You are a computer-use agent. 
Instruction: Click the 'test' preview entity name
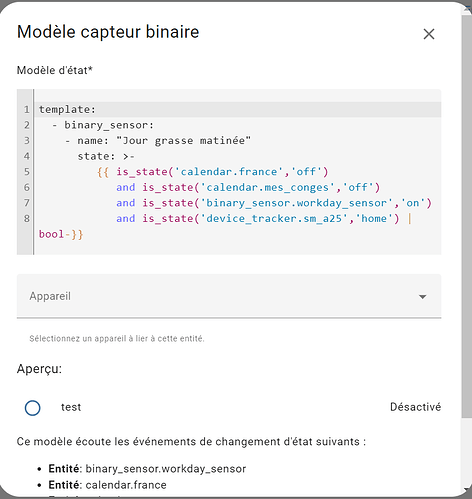(71, 407)
